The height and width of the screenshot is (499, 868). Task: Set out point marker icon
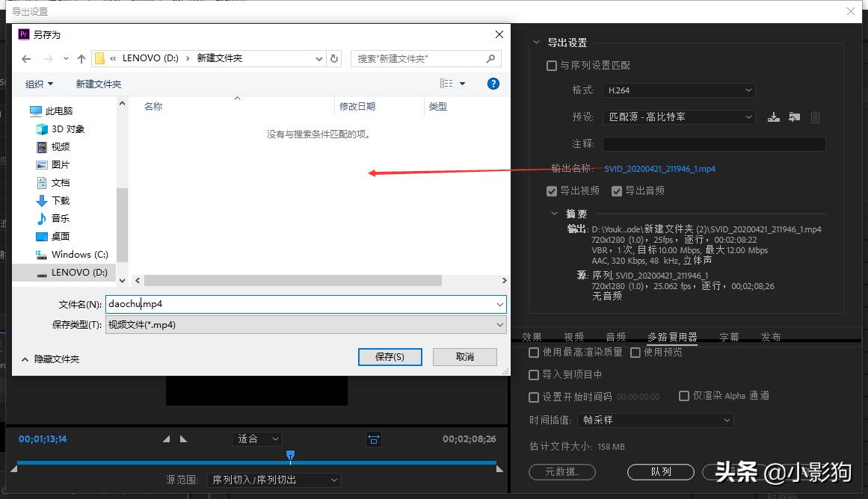[x=184, y=439]
